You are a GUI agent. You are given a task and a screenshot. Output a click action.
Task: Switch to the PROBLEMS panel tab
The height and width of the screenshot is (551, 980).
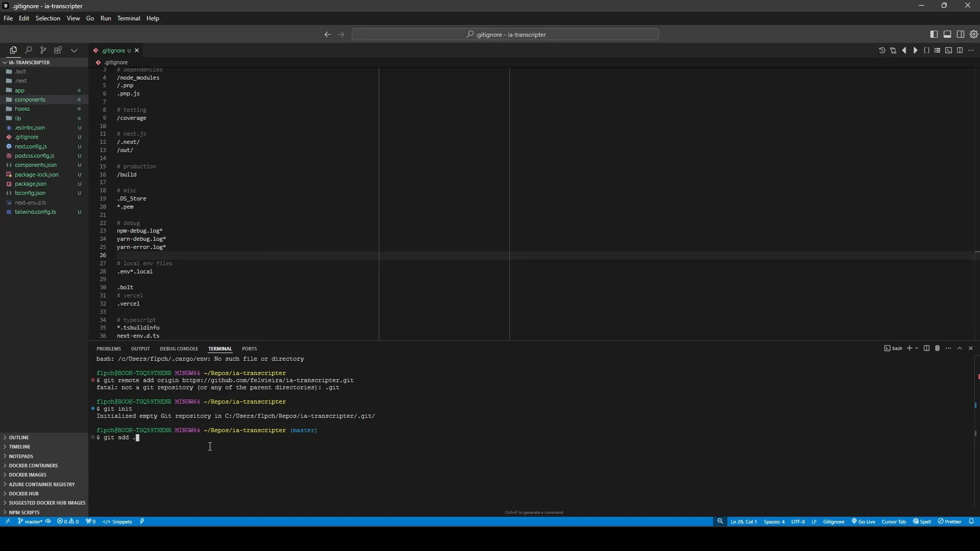(109, 349)
